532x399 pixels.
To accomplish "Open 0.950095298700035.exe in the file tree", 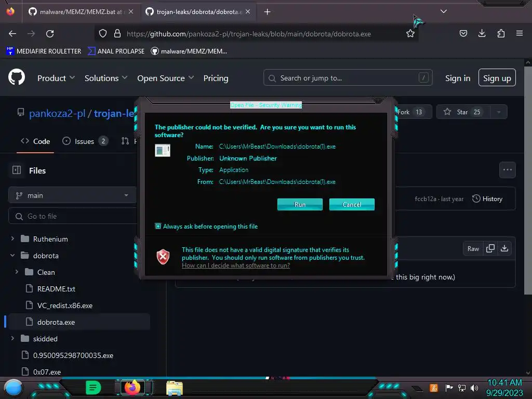I will 73,355.
